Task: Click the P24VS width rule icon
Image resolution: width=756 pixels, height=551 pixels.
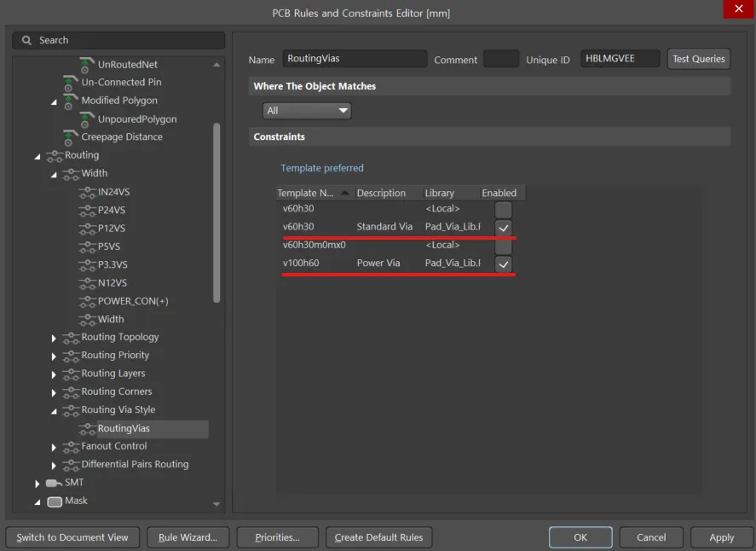Action: 87,211
